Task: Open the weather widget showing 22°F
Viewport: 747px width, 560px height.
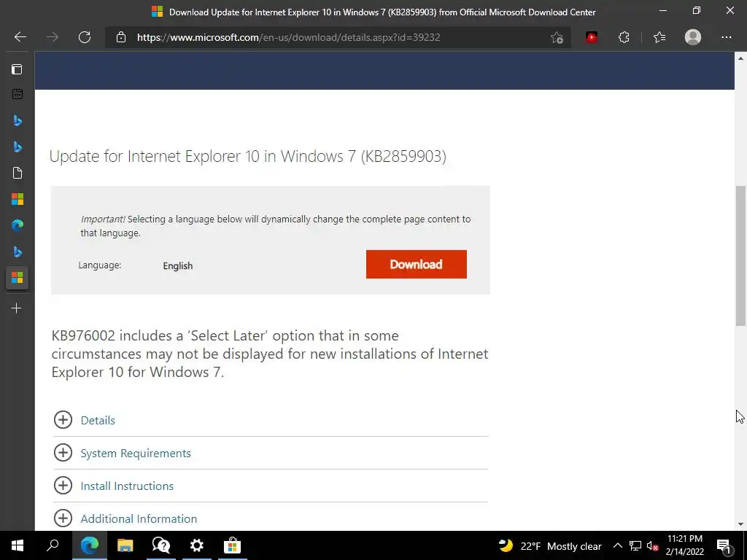Action: point(550,545)
